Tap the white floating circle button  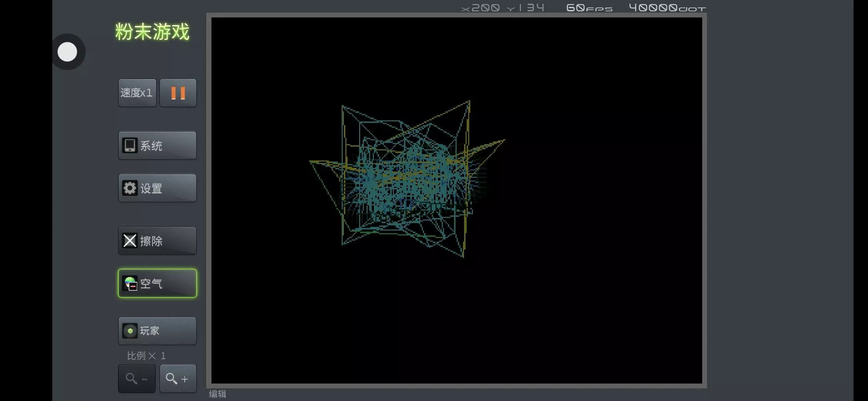coord(68,52)
